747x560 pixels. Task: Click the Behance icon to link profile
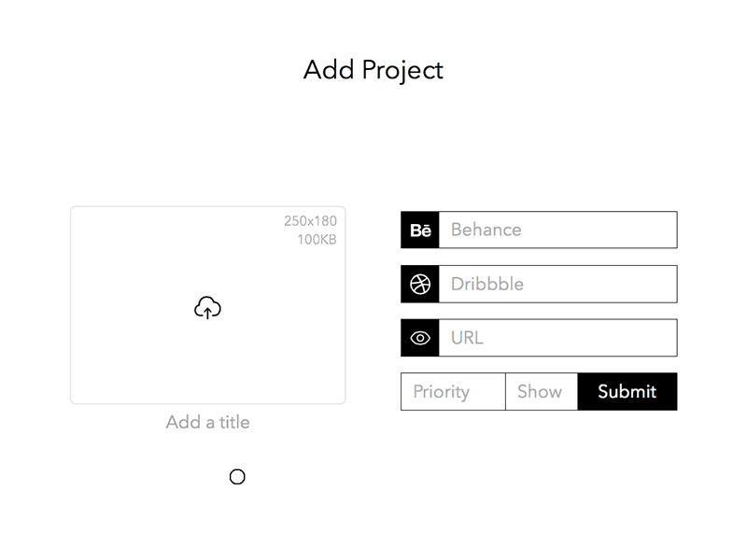tap(419, 230)
